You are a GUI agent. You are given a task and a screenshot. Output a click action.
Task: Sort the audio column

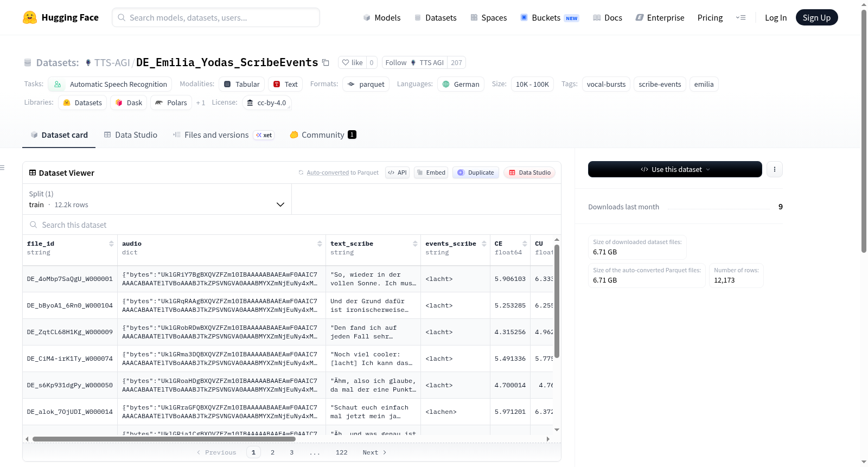point(320,244)
